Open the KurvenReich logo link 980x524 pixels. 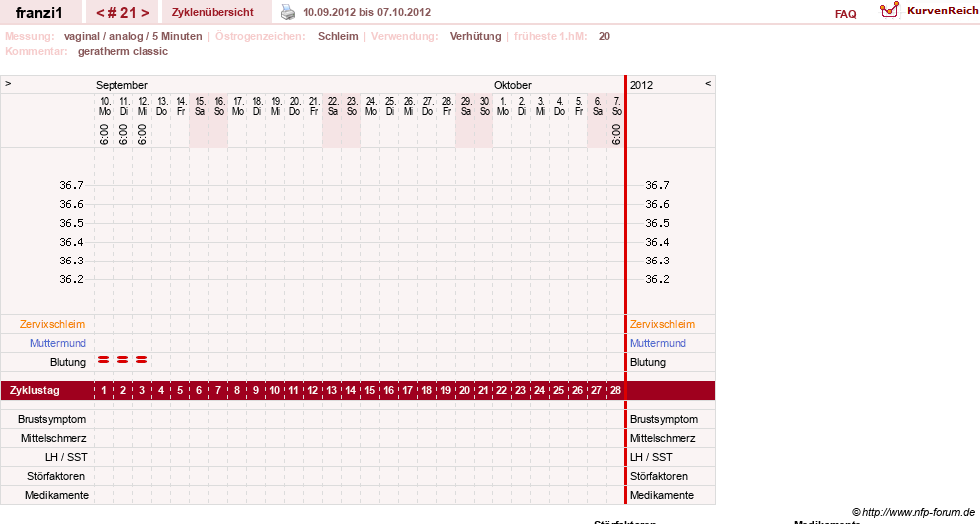click(x=928, y=11)
